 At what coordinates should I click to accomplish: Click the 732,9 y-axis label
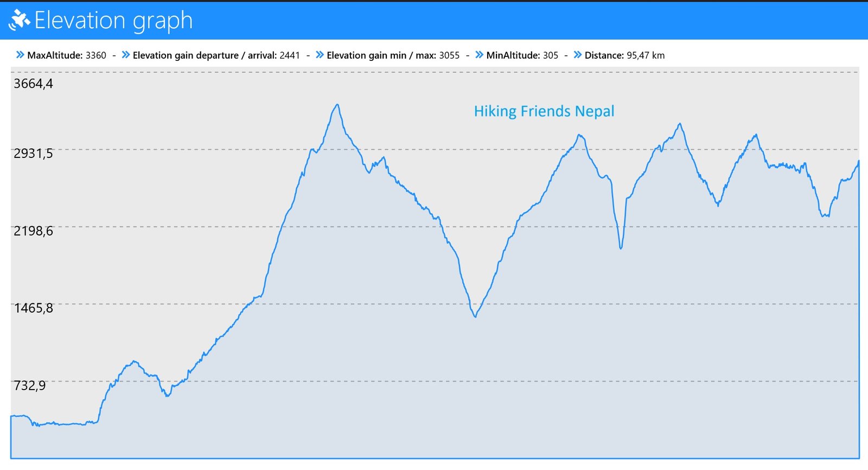30,386
